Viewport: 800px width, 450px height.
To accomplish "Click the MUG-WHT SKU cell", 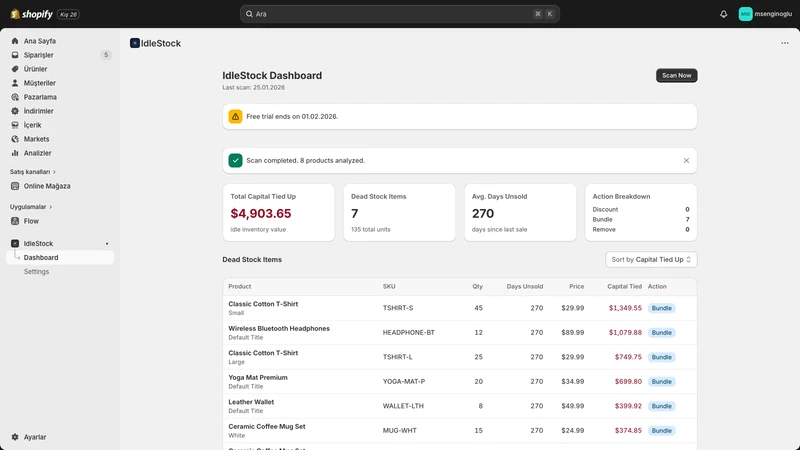I will [399, 431].
